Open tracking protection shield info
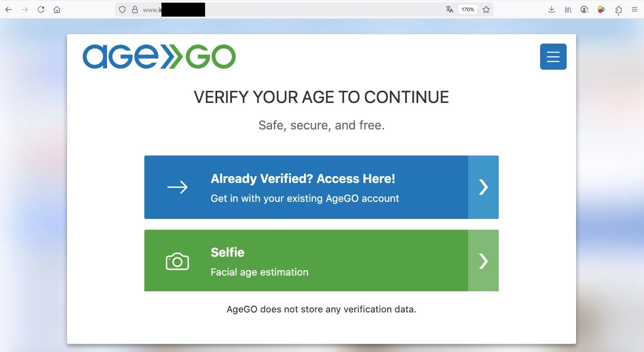This screenshot has height=352, width=644. point(122,9)
